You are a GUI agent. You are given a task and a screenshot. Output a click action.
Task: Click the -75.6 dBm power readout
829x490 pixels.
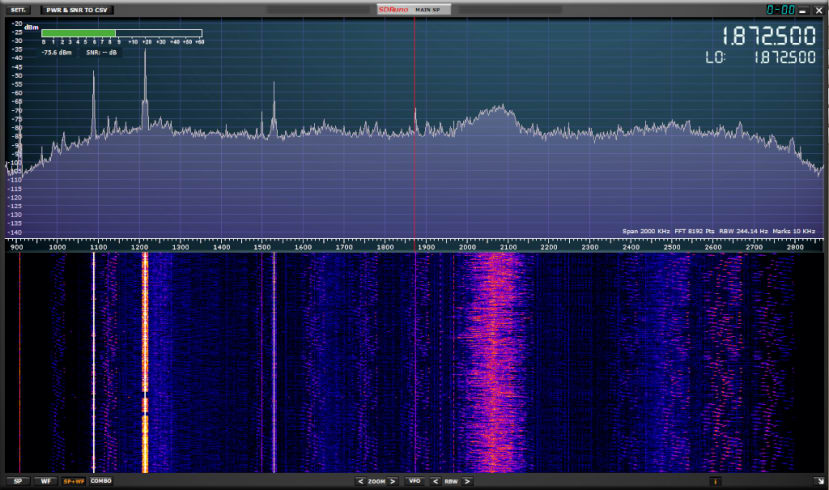(x=57, y=53)
